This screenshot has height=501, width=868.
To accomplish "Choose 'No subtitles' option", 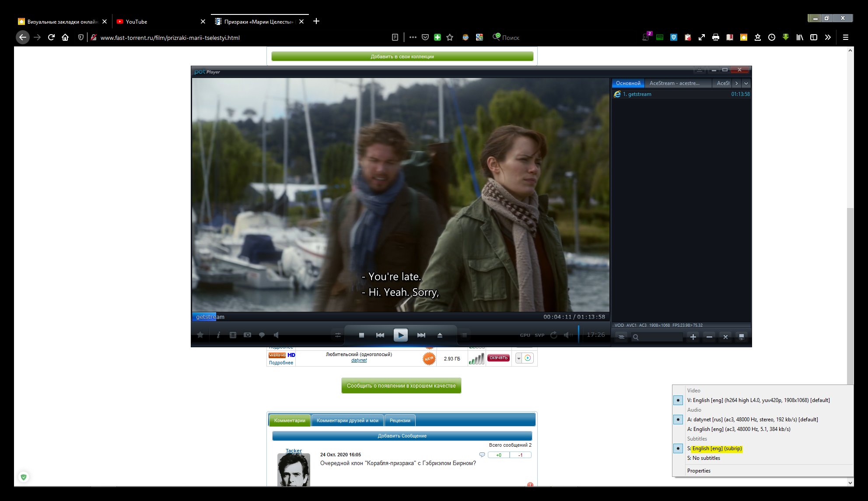I will 763,458.
